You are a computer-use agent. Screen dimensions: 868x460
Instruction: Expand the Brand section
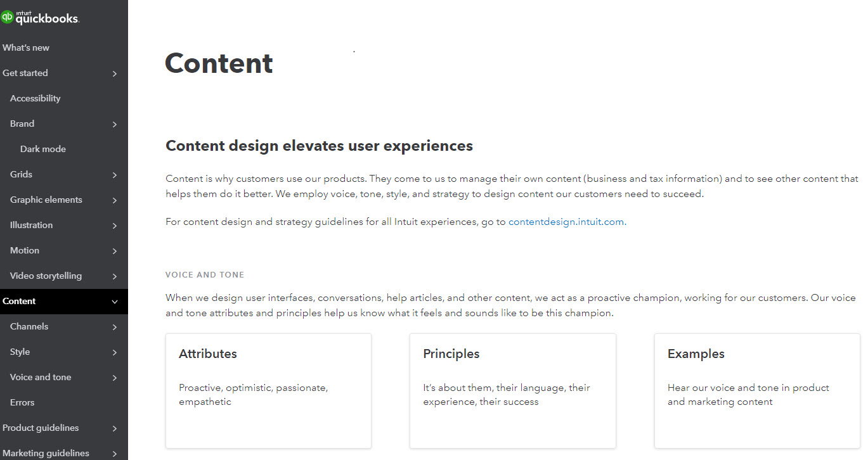pyautogui.click(x=115, y=124)
